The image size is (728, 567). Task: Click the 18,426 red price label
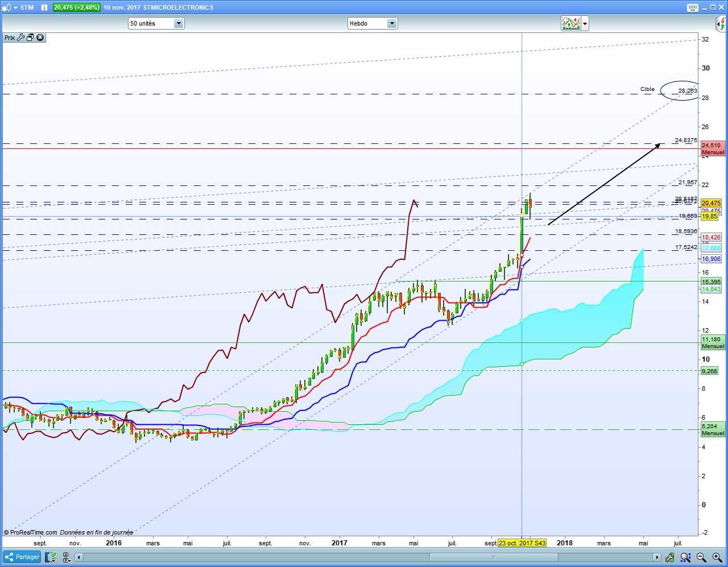click(711, 238)
